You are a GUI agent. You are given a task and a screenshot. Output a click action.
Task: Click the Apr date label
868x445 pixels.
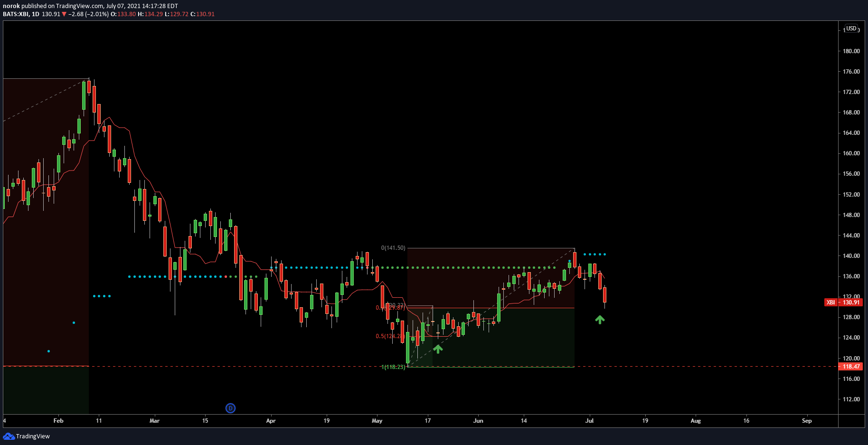click(x=271, y=420)
